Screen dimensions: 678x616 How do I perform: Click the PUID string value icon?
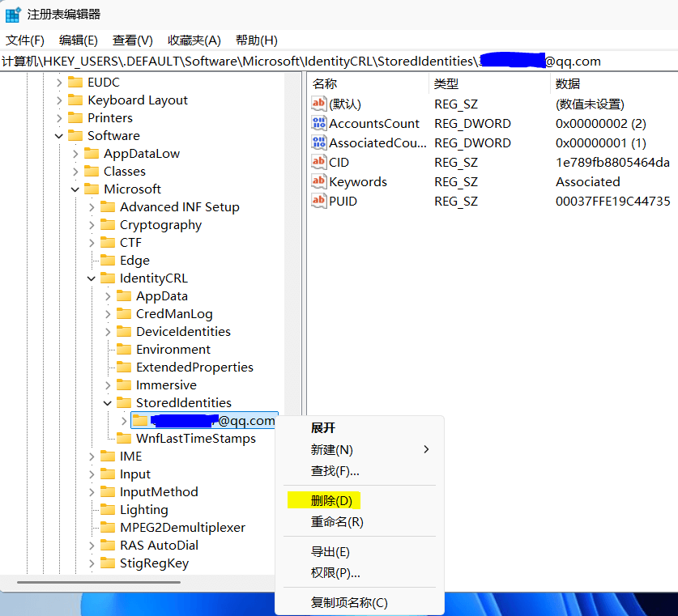pos(319,201)
